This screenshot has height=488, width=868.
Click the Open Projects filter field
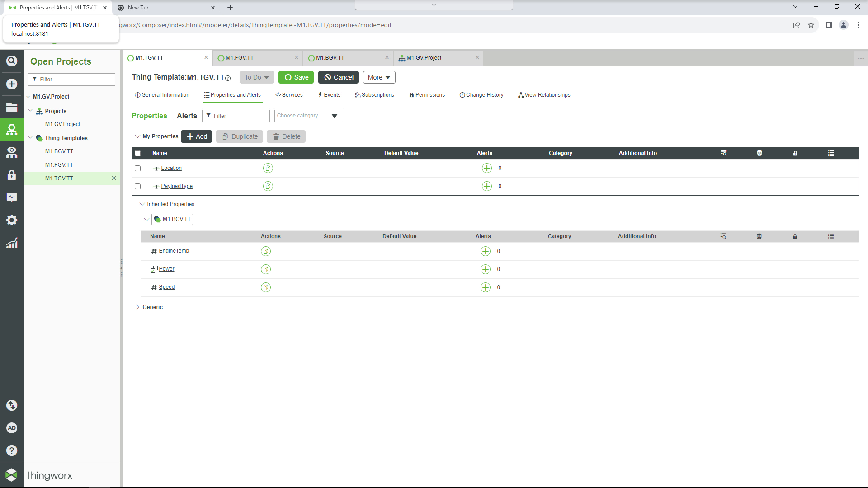click(x=72, y=80)
